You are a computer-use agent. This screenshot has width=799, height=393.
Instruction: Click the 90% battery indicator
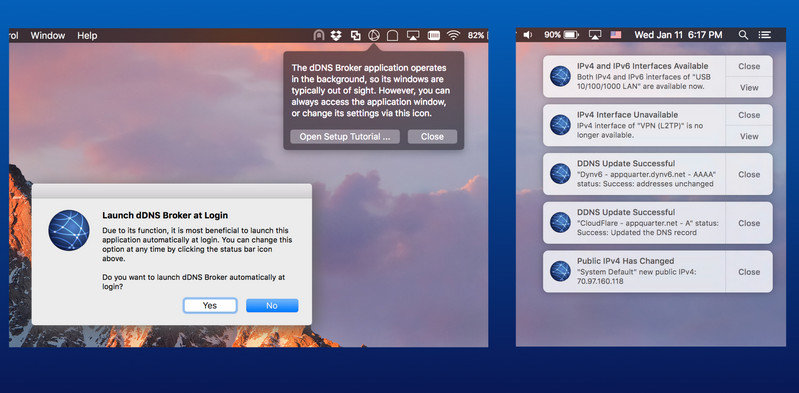point(561,35)
